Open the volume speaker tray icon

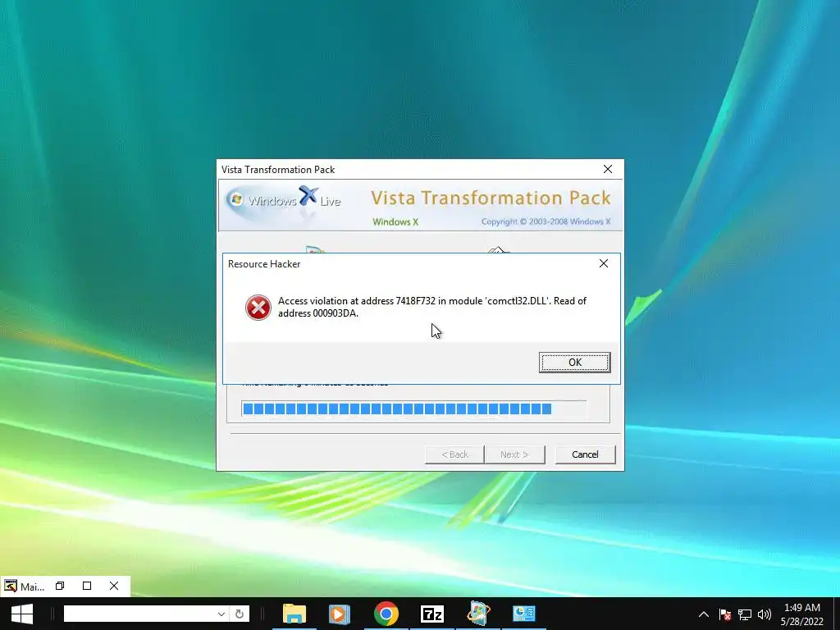click(765, 614)
